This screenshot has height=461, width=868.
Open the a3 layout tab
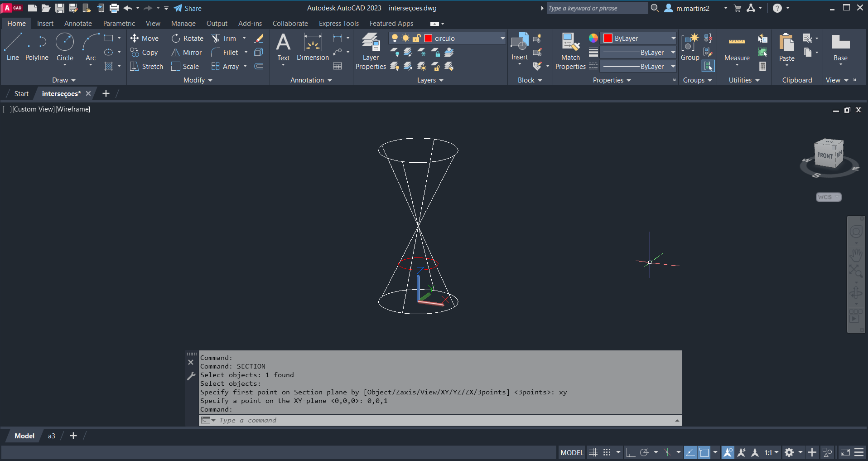tap(52, 436)
